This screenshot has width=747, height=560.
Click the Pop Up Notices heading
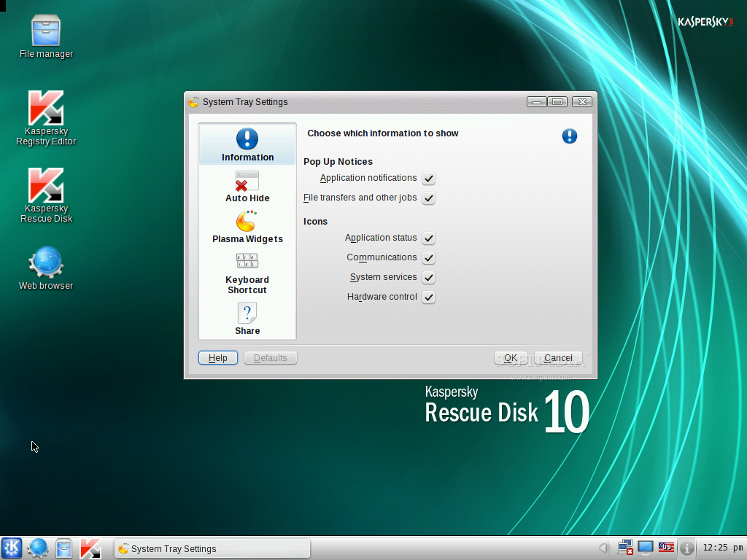(x=338, y=162)
